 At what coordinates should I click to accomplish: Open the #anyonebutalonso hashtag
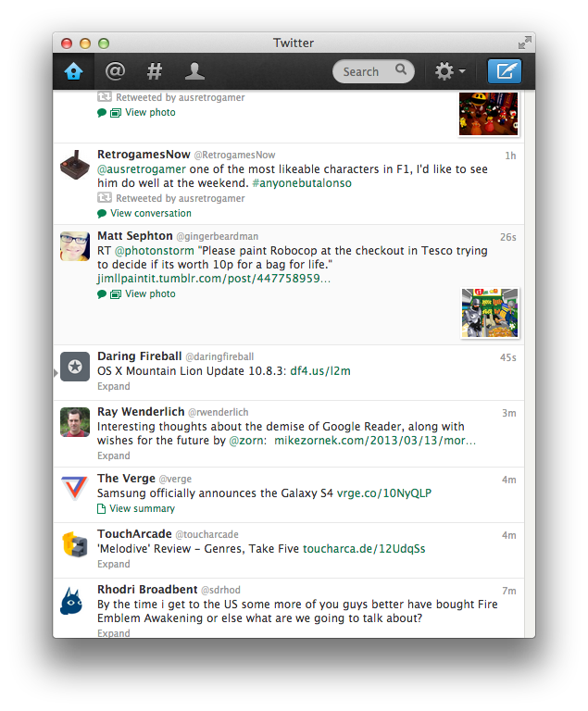pyautogui.click(x=302, y=183)
